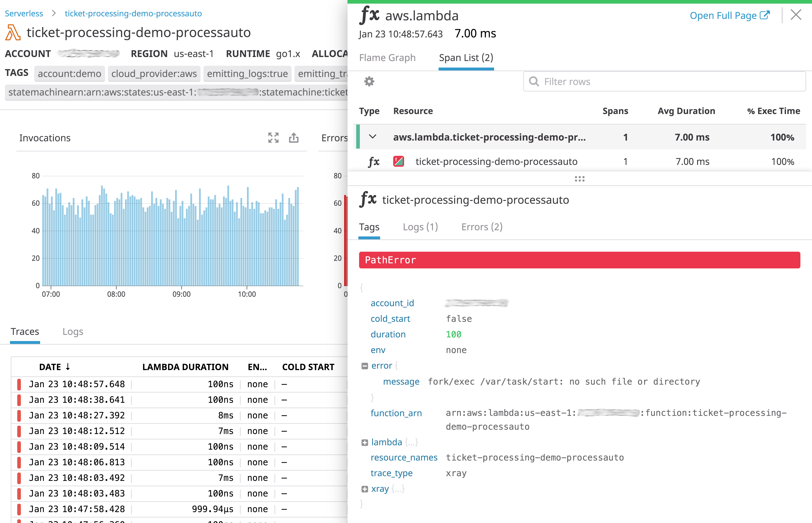Viewport: 812px width, 523px height.
Task: Navigate back via the Serverless breadcrumb
Action: pos(24,13)
